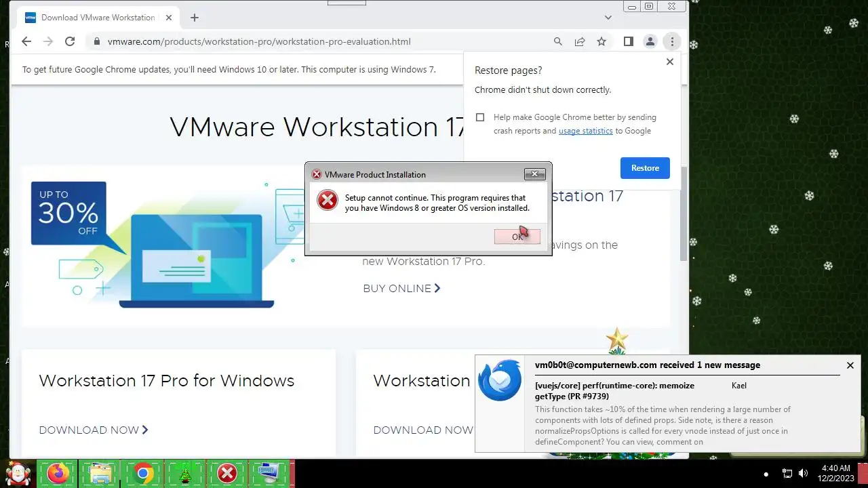Expand the tab search chevron
868x488 pixels.
[x=608, y=18]
